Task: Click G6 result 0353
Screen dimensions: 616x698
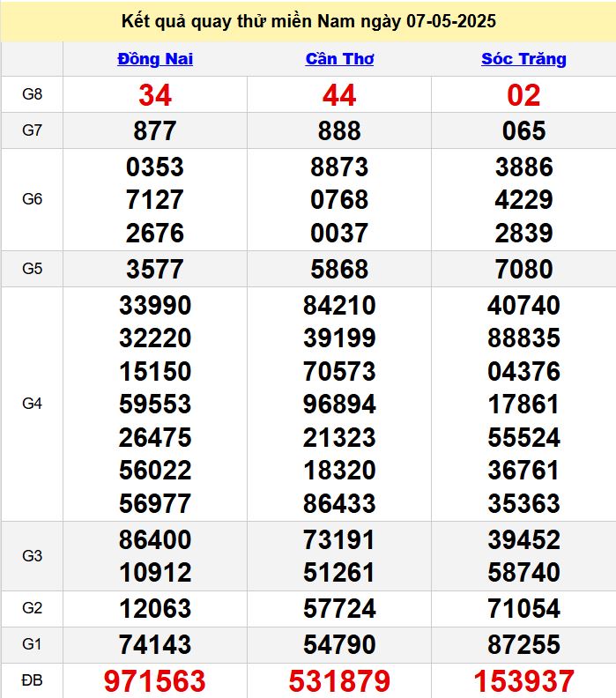Action: 155,167
